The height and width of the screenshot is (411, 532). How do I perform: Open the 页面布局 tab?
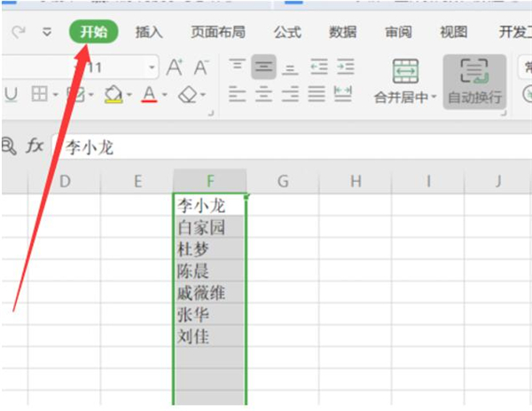217,33
